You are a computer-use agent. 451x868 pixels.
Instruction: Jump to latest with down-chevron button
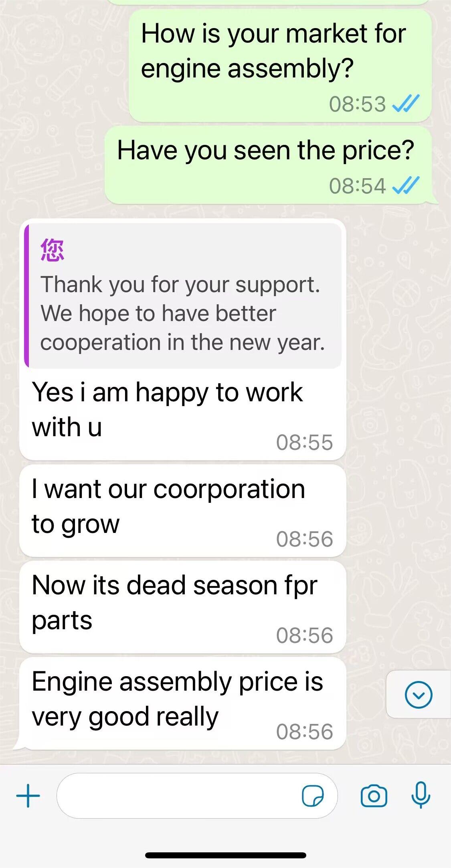point(419,695)
